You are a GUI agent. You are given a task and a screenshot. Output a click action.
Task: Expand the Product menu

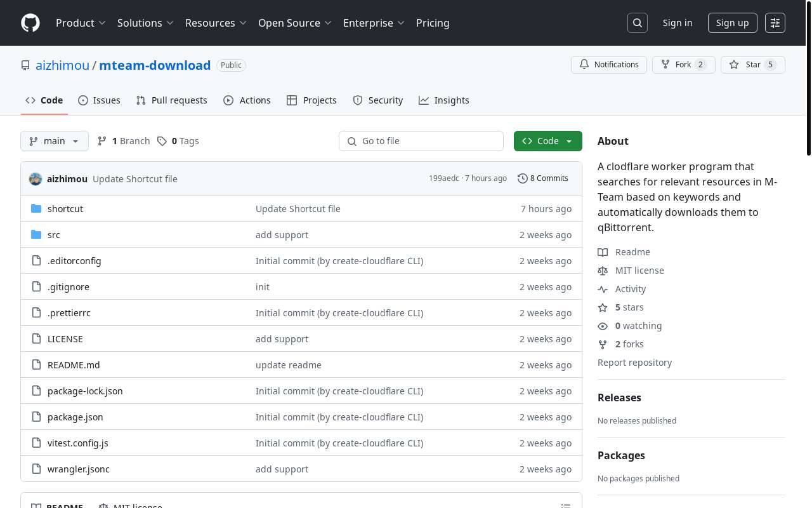click(81, 23)
